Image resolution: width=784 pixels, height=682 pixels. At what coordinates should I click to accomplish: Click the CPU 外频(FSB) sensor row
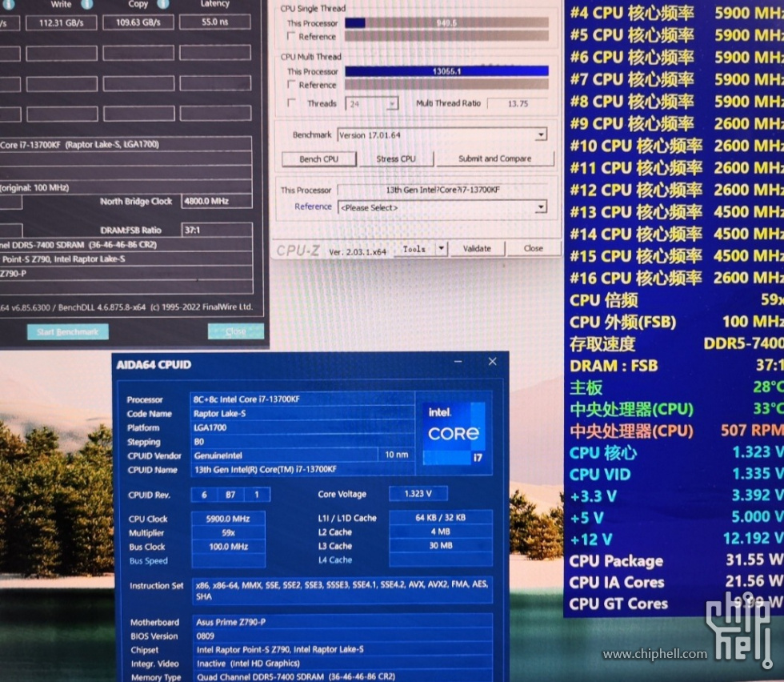point(677,322)
